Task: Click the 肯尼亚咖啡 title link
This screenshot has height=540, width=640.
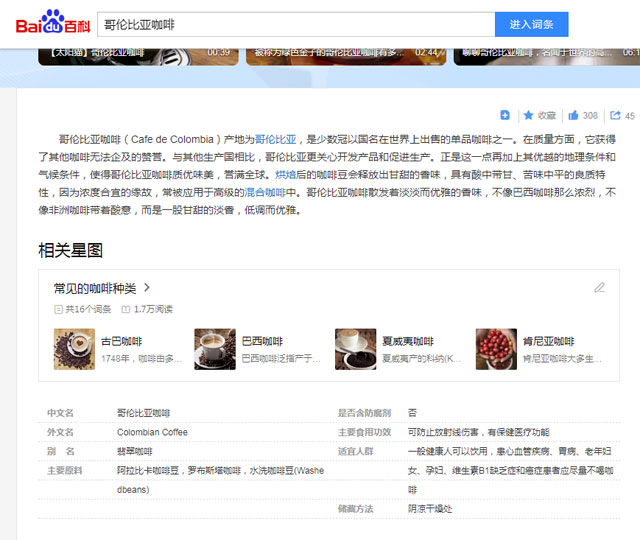Action: point(549,341)
